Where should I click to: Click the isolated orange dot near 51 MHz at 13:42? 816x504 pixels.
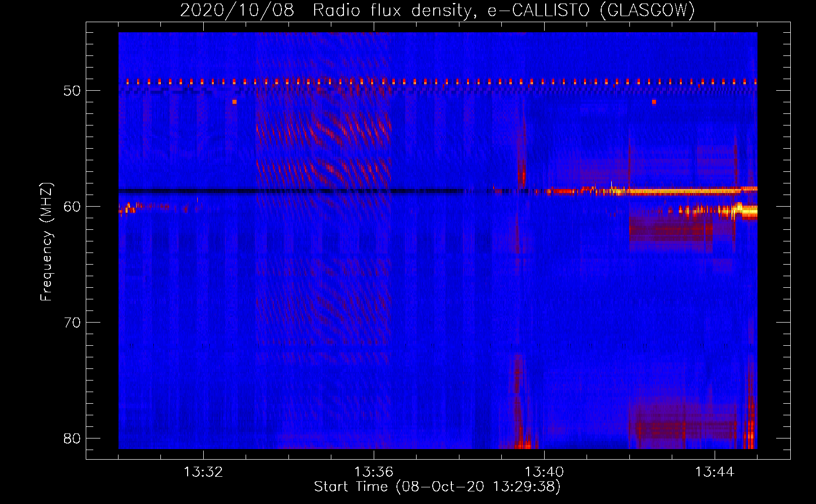pyautogui.click(x=654, y=102)
